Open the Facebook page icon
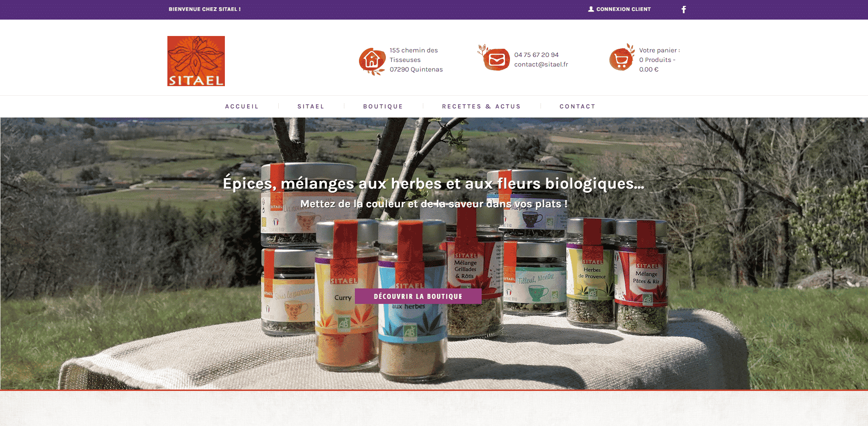Viewport: 868px width, 426px height. (x=684, y=10)
